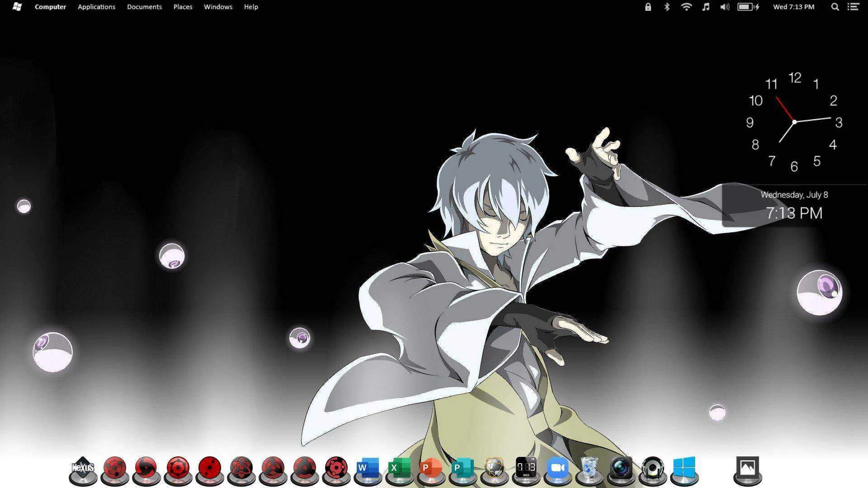Open the Wi-Fi menu bar icon
The width and height of the screenshot is (868, 488).
pyautogui.click(x=686, y=7)
